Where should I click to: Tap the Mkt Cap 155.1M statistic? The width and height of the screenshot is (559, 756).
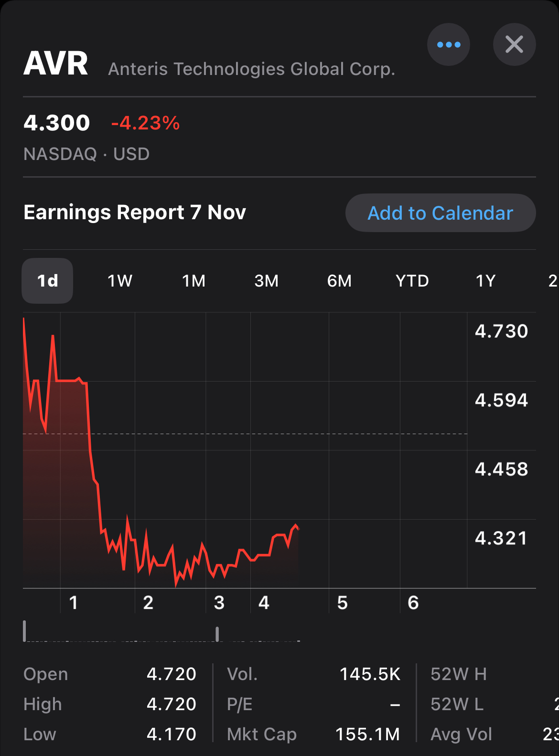point(313,734)
